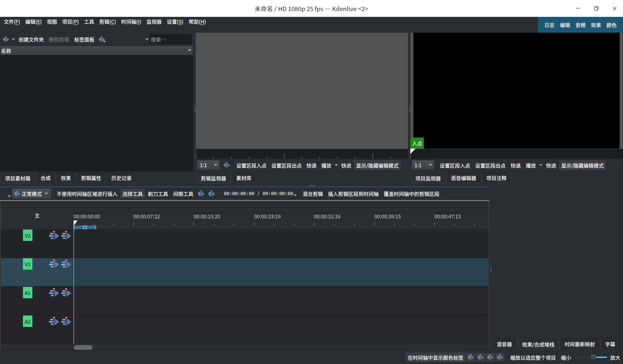Toggle the video thumbnails icon in status bar
This screenshot has width=623, height=364.
tap(470, 357)
